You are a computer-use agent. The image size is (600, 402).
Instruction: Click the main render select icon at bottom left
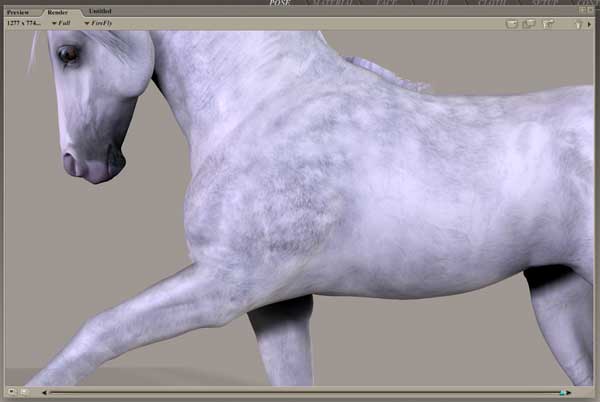[11, 391]
